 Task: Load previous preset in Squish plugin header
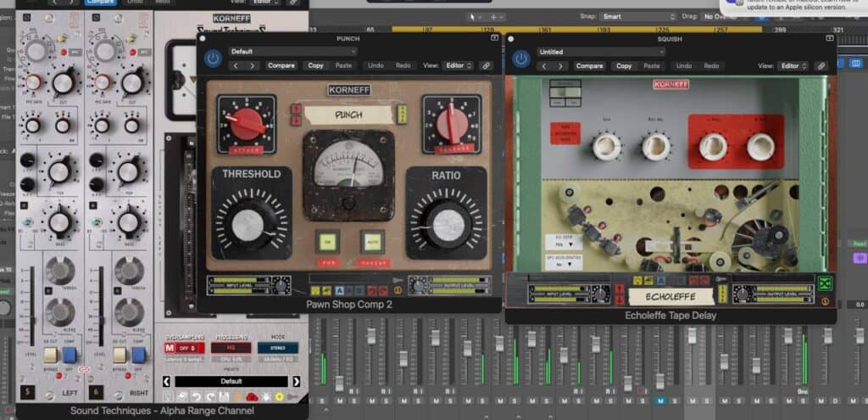(x=543, y=66)
